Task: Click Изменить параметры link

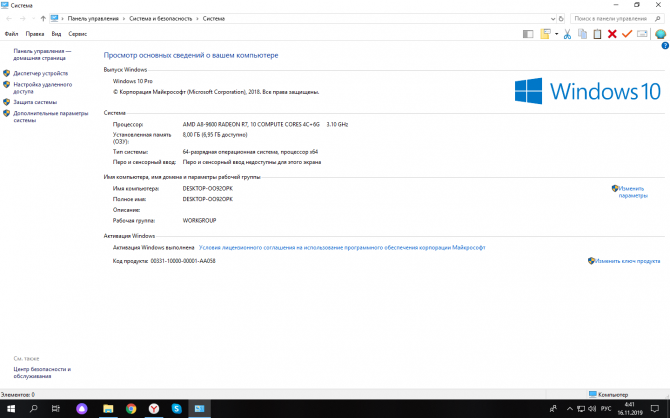Action: [x=633, y=191]
